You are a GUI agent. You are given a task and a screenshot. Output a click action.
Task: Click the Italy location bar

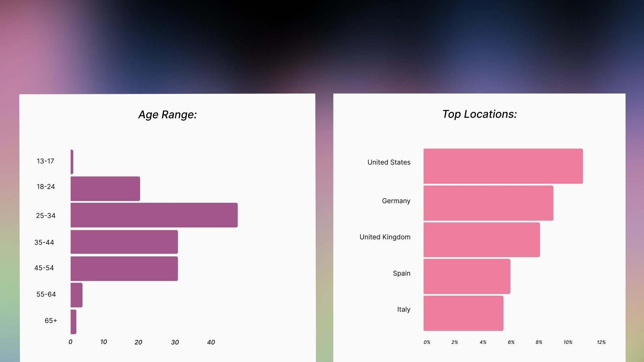click(463, 313)
